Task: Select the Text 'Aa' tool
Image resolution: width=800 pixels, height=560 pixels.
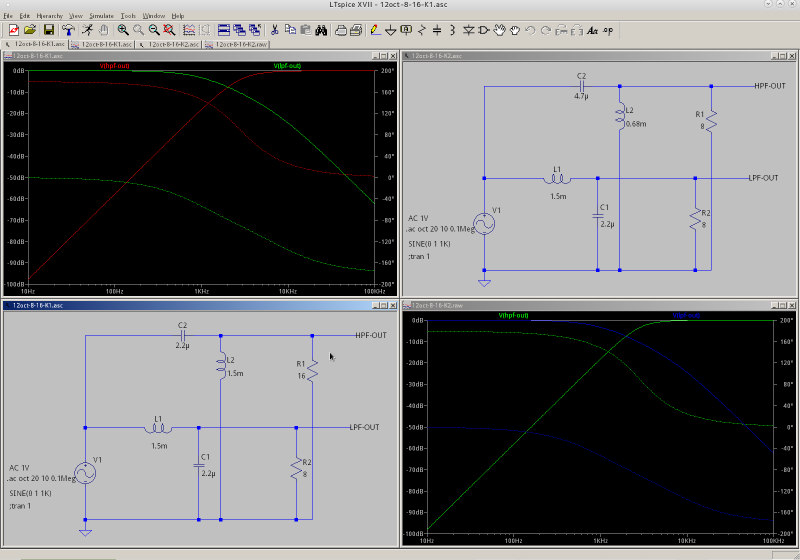Action: click(592, 30)
